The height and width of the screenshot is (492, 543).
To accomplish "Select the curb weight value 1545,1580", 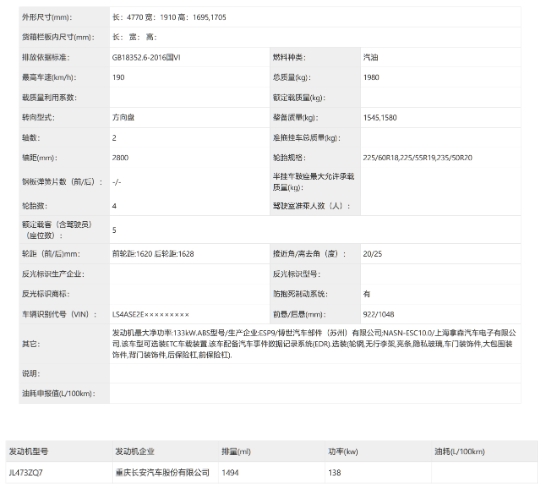I will [x=380, y=118].
